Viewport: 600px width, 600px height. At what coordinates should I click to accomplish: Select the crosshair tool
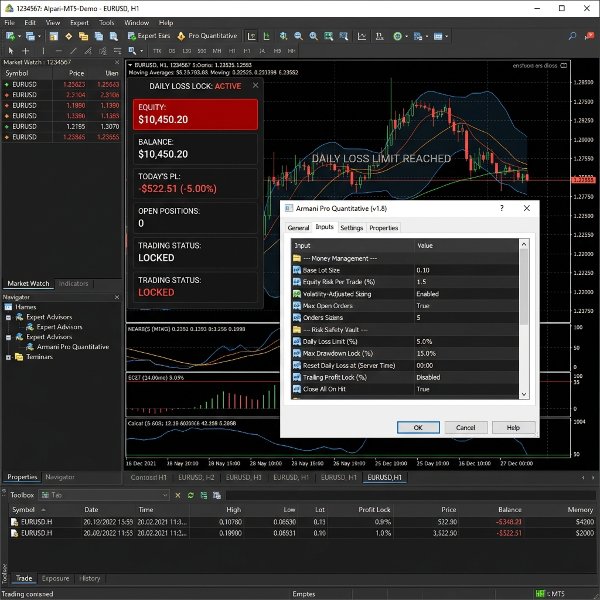(x=26, y=51)
